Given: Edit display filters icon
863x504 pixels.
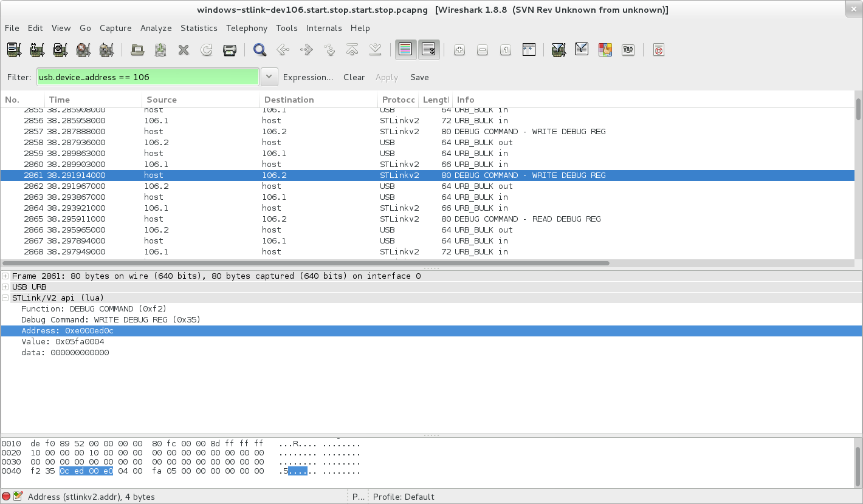Looking at the screenshot, I should [x=582, y=50].
